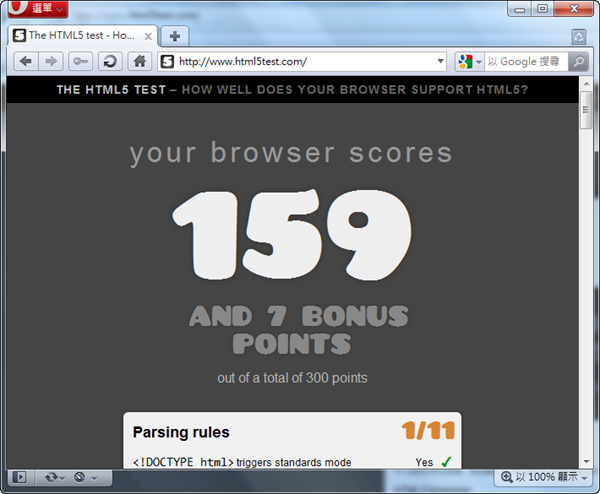Click the scrollbar up arrow

pyautogui.click(x=586, y=83)
